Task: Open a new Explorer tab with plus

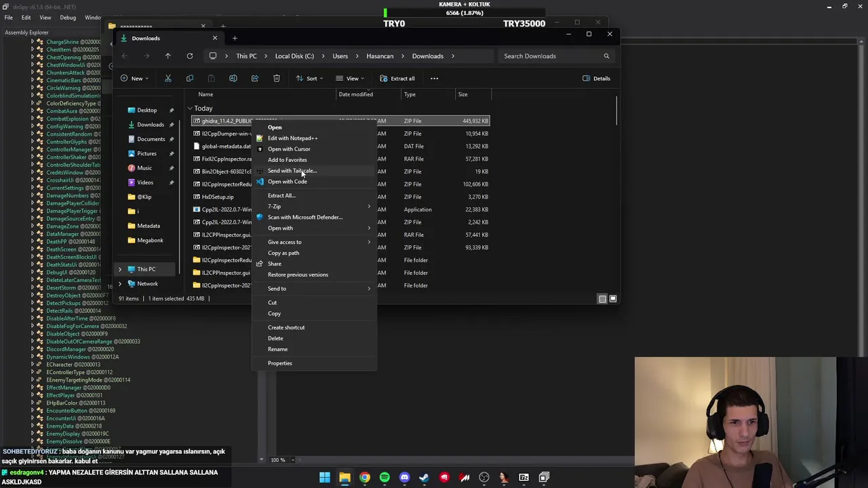Action: coord(235,38)
